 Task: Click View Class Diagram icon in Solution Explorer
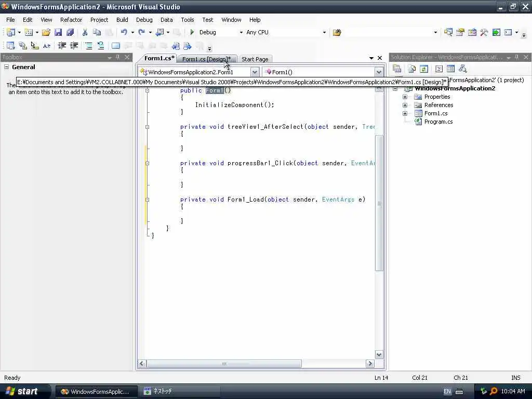(x=463, y=69)
